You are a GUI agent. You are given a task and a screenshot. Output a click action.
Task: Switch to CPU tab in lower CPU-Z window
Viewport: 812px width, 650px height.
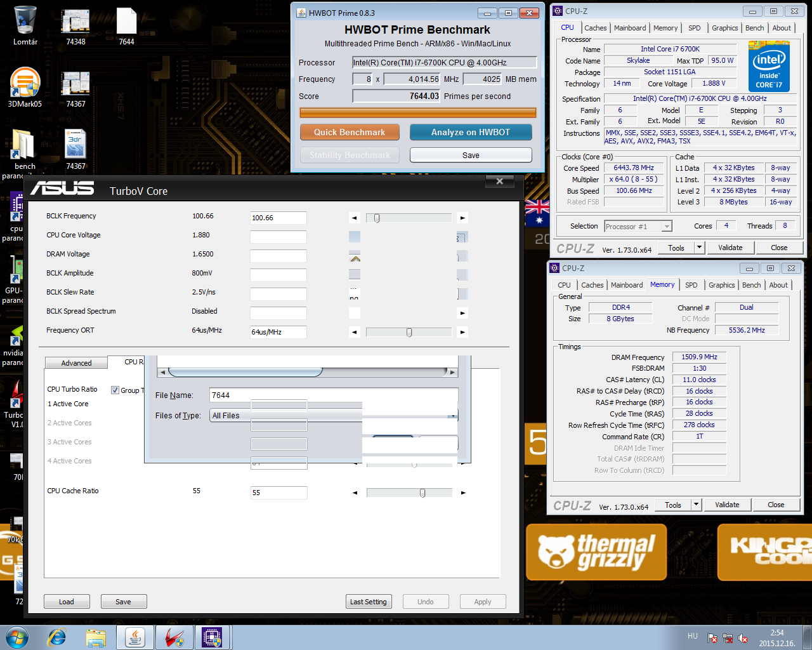point(564,285)
